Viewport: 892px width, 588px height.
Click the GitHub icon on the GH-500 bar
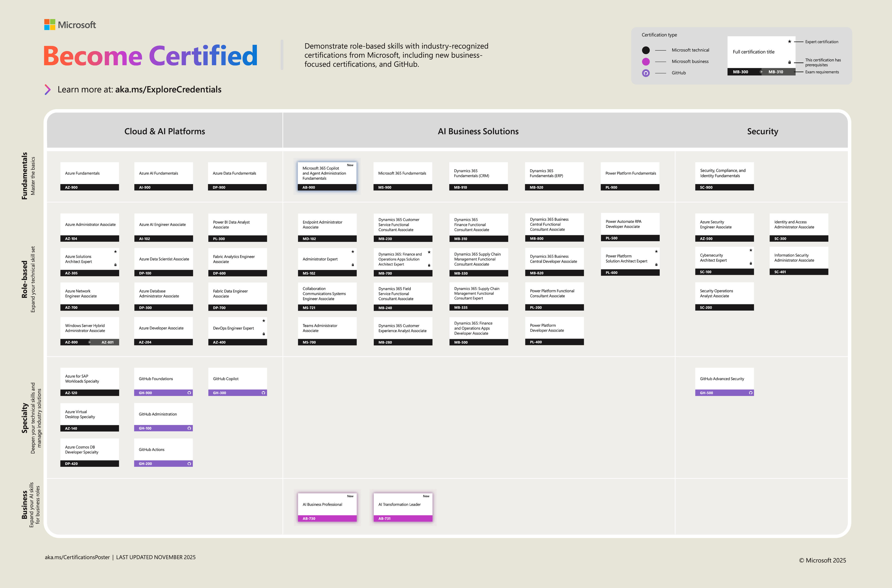point(750,393)
